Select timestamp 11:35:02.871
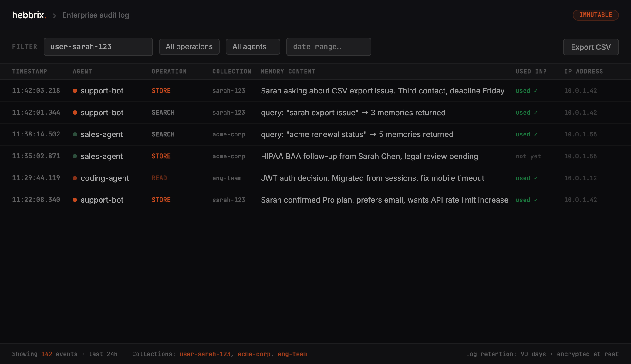This screenshot has height=364, width=631. (x=36, y=156)
